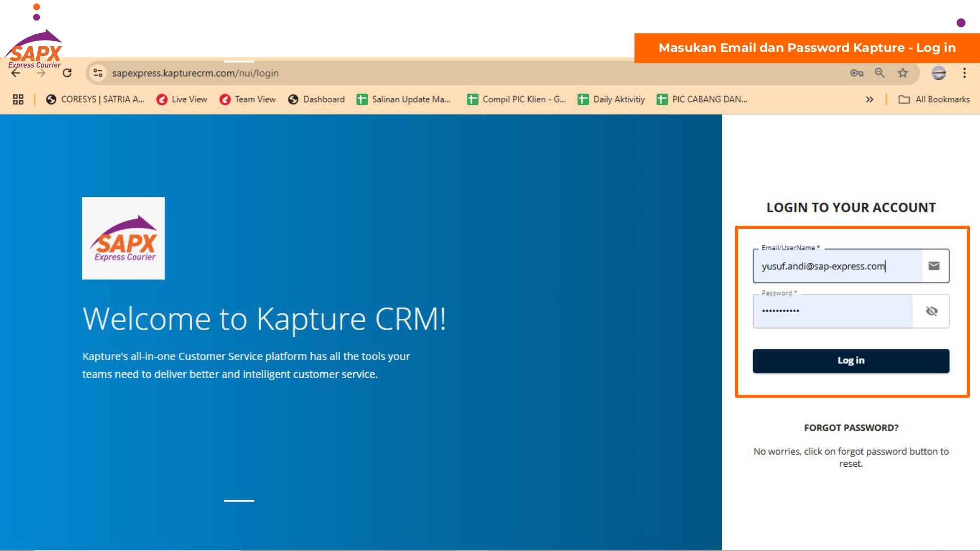Open Compil PIC Klien bookmark
This screenshot has width=980, height=551.
pyautogui.click(x=516, y=99)
